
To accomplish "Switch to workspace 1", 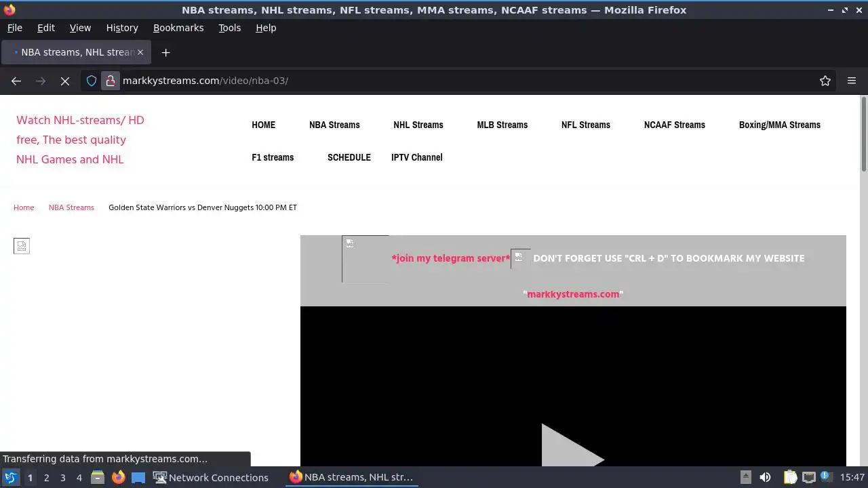I will click(x=30, y=477).
